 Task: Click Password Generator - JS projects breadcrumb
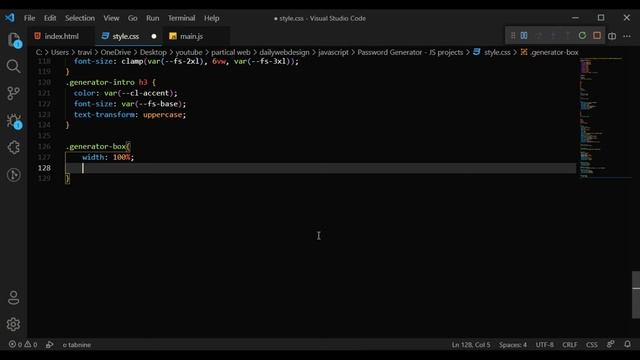coord(410,52)
